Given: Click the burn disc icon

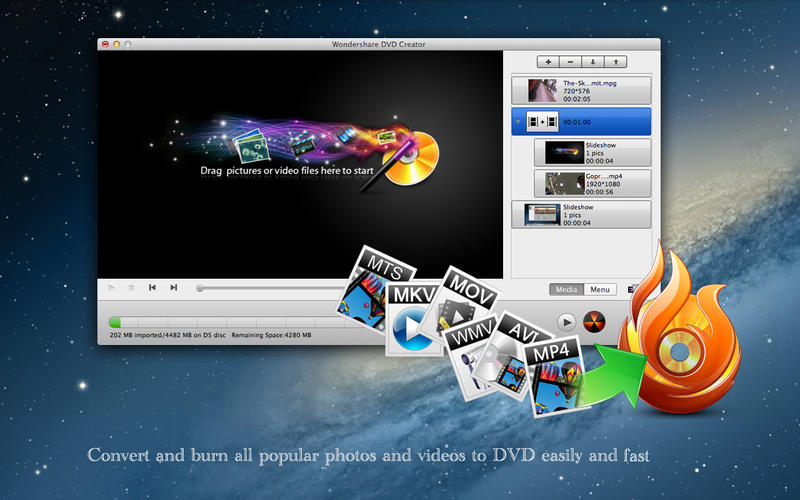Looking at the screenshot, I should (594, 322).
